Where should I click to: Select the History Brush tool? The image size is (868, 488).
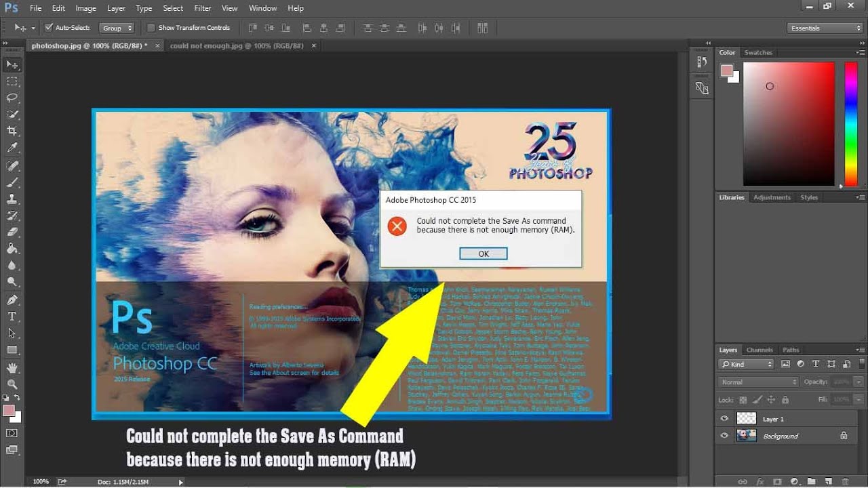(12, 216)
